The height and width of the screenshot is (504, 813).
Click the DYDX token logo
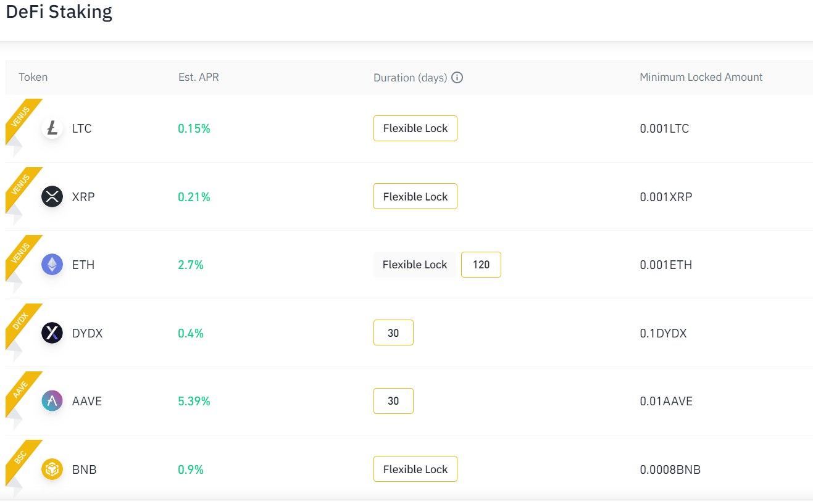coord(52,333)
